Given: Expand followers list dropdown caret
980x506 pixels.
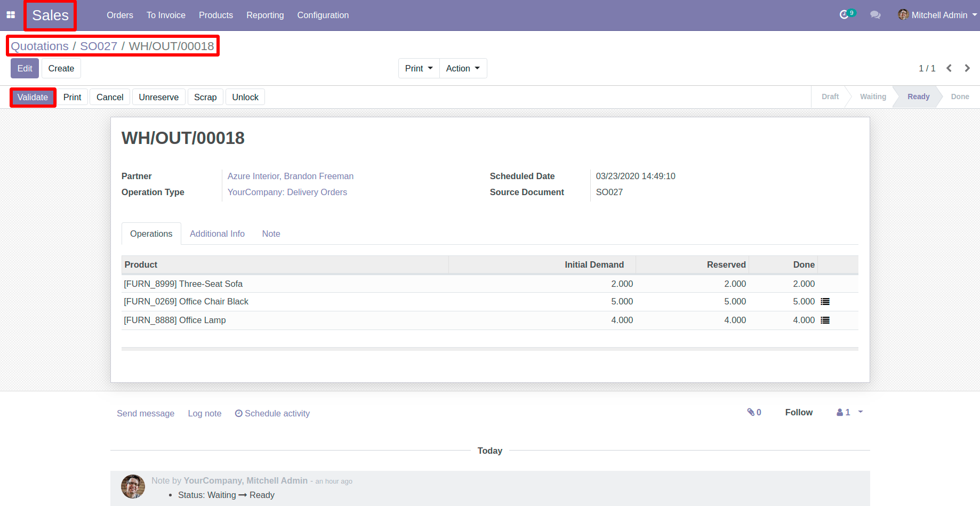Looking at the screenshot, I should (x=861, y=412).
